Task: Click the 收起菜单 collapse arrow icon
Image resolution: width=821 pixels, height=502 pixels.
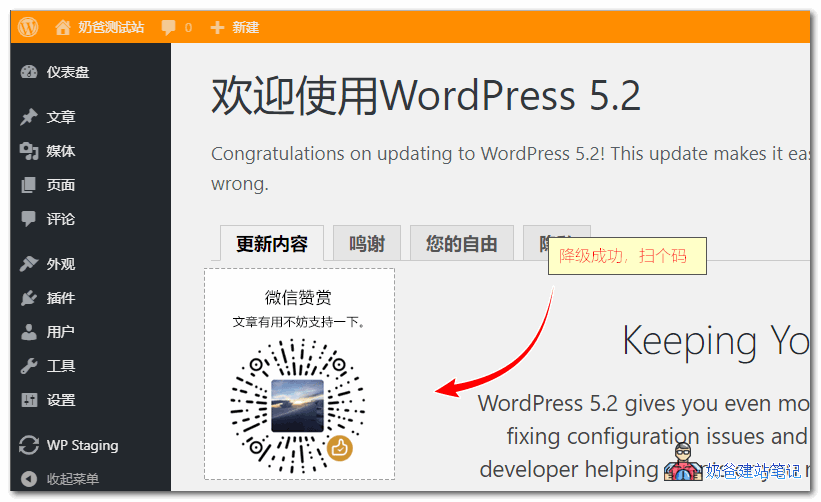Action: pyautogui.click(x=29, y=478)
